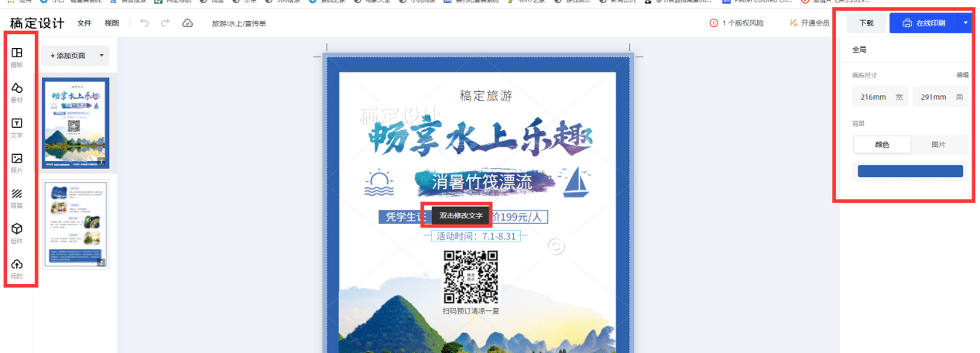Select the 畅享水上乐趣 headline on poster
Image resolution: width=980 pixels, height=353 pixels.
480,137
